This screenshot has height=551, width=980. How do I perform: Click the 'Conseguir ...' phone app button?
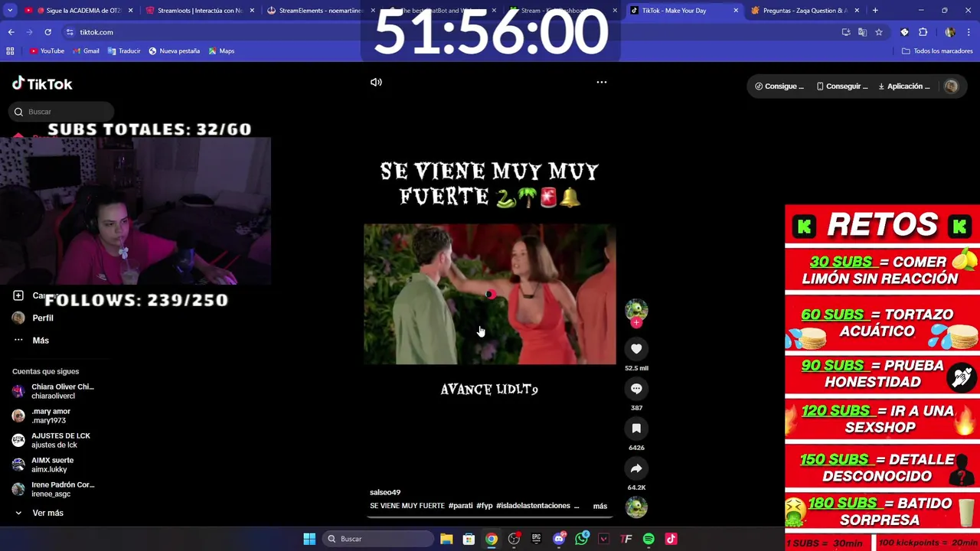pos(842,86)
